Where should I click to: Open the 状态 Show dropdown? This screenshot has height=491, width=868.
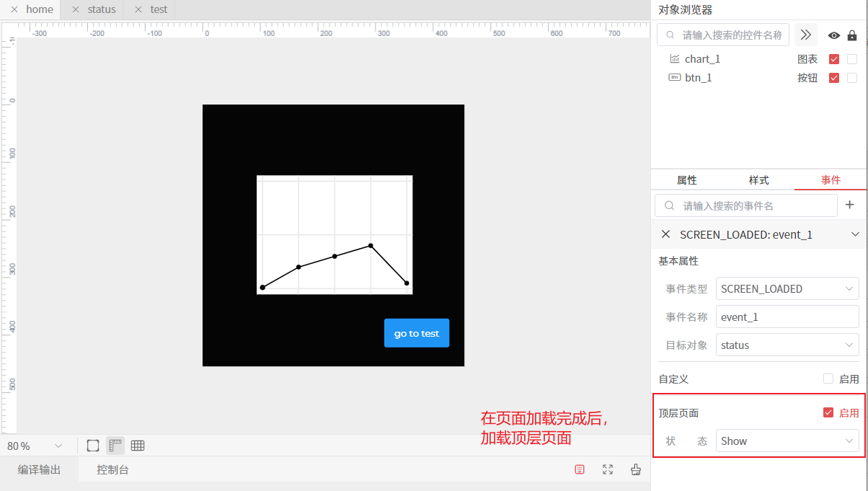click(787, 441)
